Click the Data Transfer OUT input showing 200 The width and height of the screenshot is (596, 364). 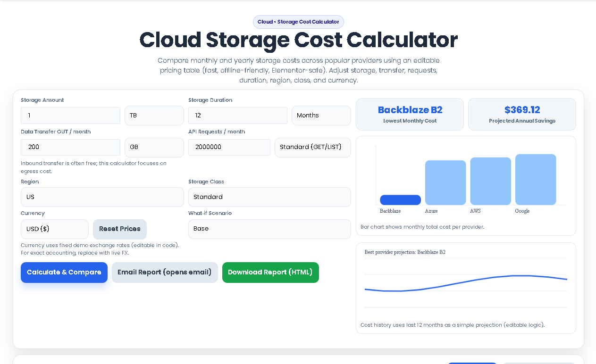click(x=70, y=147)
